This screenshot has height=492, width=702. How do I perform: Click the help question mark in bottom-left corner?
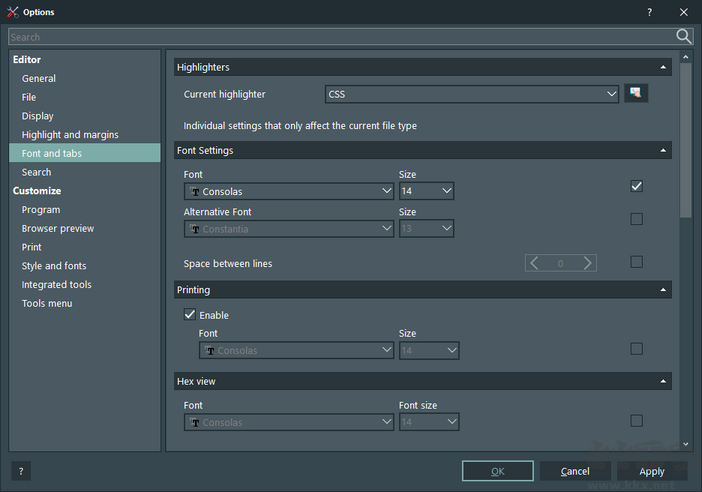pyautogui.click(x=20, y=471)
